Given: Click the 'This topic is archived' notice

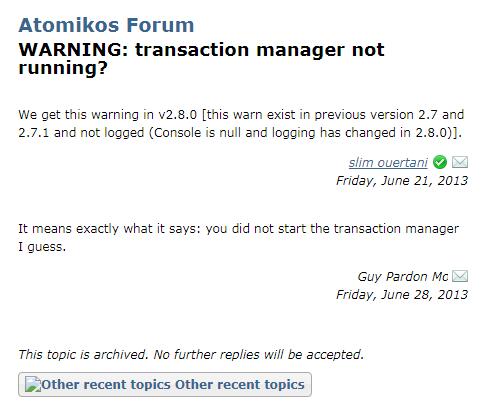Looking at the screenshot, I should point(83,354).
